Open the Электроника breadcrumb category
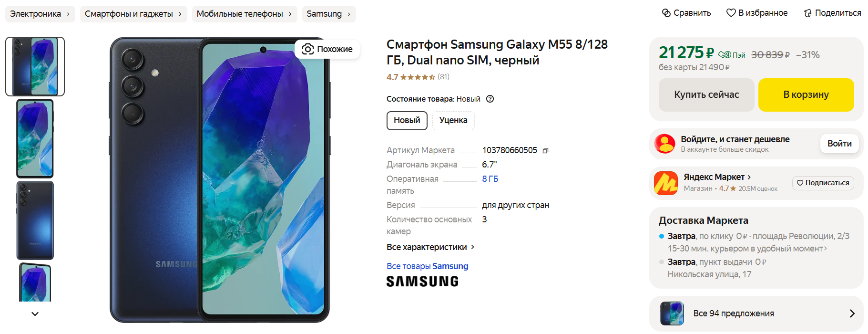 [x=40, y=14]
